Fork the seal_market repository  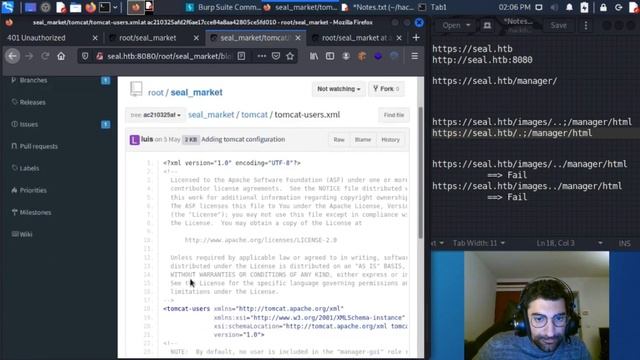coord(386,89)
